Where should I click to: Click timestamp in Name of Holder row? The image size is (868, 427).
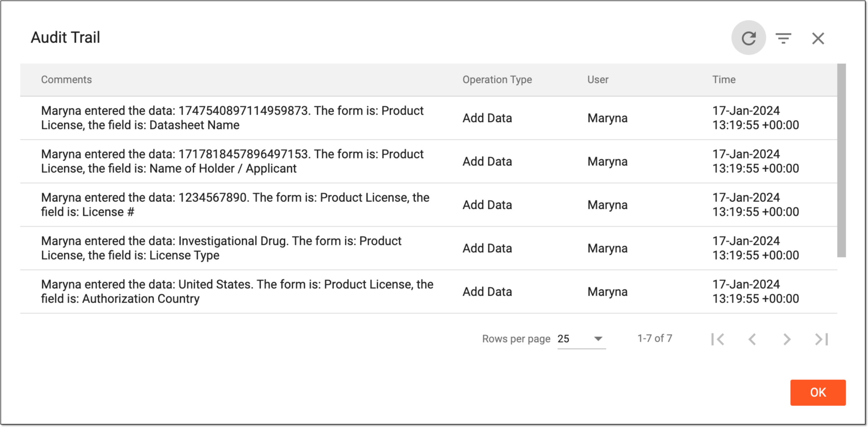756,161
